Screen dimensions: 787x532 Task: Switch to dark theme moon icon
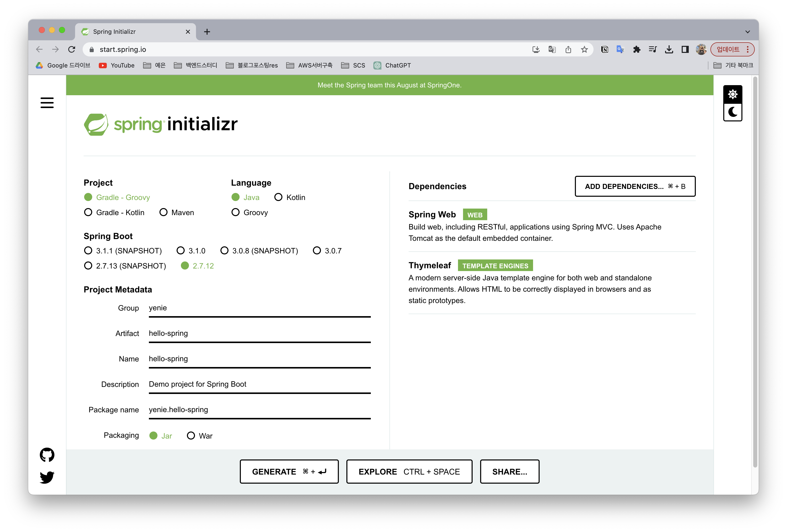[733, 112]
